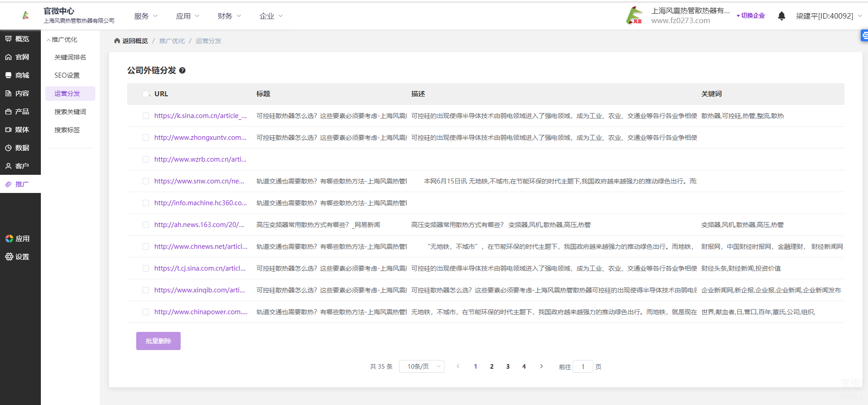Click the help question mark beside 公司外链分发
Viewport: 868px width, 405px height.
(x=182, y=70)
